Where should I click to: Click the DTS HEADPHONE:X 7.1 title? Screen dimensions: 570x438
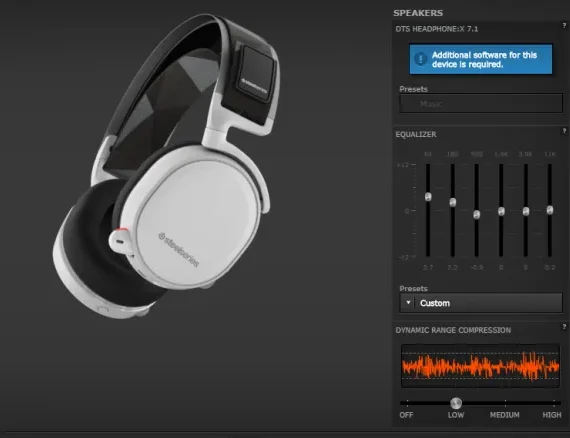pos(437,29)
